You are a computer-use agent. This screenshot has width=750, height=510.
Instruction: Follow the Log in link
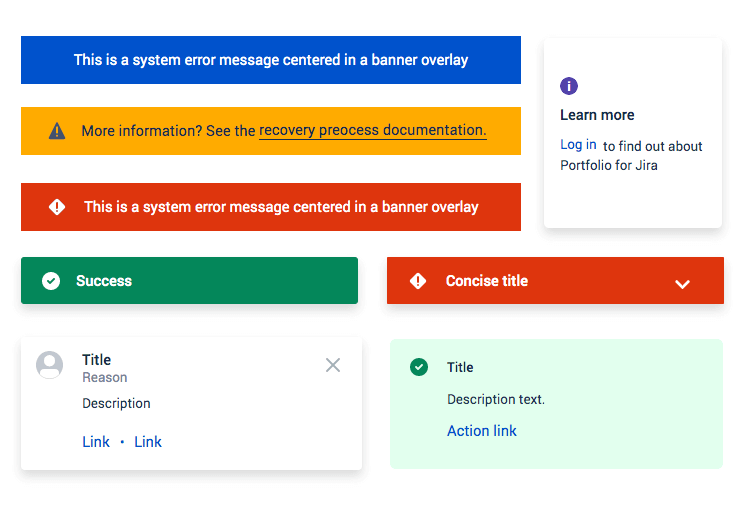578,144
